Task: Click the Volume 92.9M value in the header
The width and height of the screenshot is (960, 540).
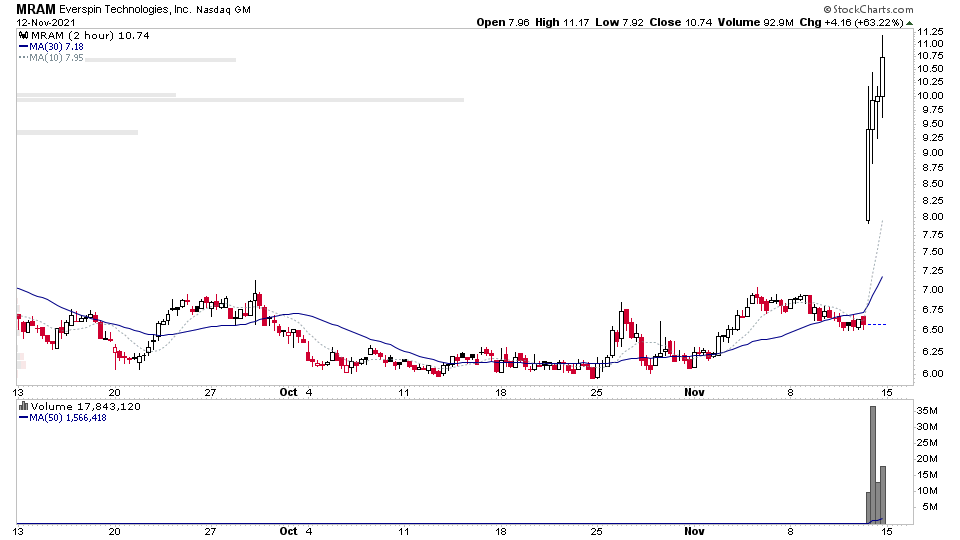Action: [756, 22]
